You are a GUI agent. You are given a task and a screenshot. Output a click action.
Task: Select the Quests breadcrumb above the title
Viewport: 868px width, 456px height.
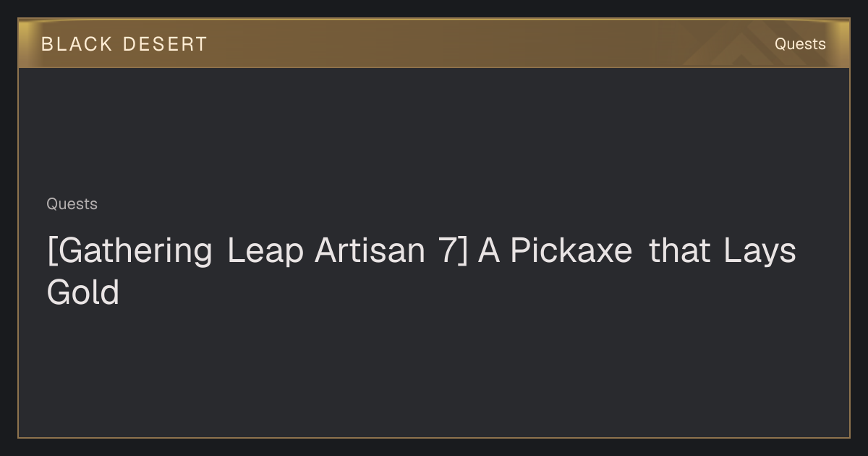click(x=72, y=204)
